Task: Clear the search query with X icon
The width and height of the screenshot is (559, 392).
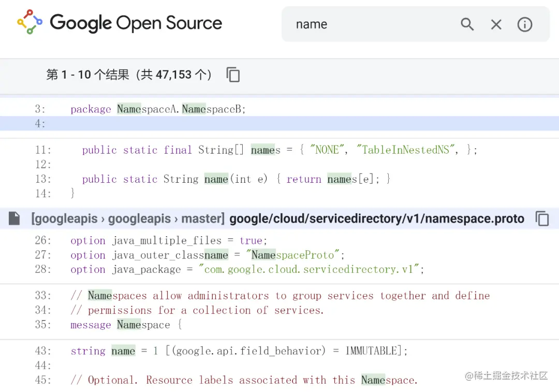Action: pyautogui.click(x=496, y=24)
